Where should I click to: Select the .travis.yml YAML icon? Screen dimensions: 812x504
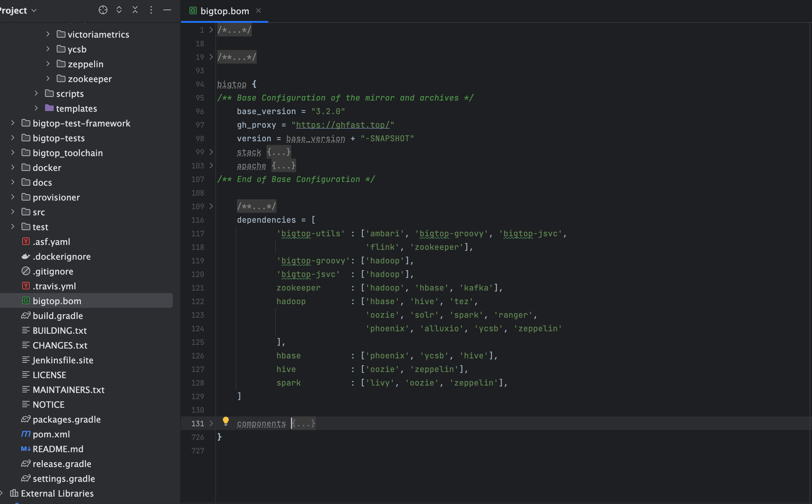[x=26, y=286]
